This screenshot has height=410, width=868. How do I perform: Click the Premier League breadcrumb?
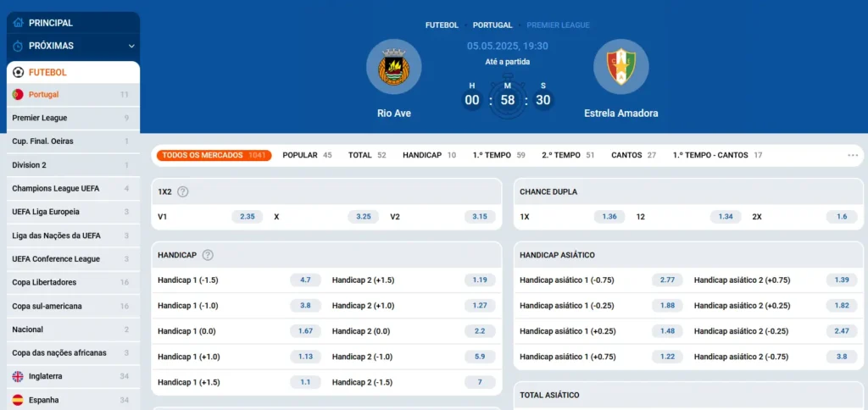pyautogui.click(x=558, y=25)
